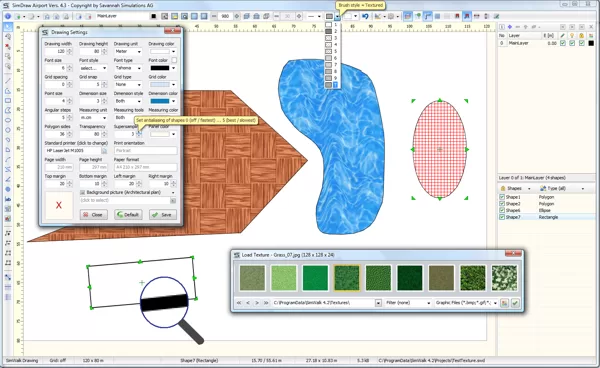The width and height of the screenshot is (600, 368).
Task: Choose brush style 3 from the list
Action: tap(331, 38)
